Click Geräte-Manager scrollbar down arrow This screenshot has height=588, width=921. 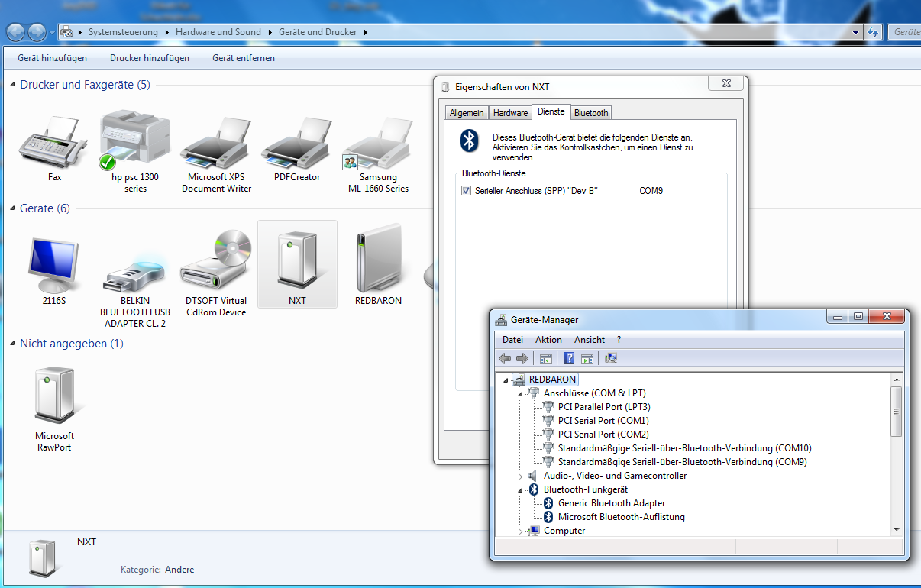[897, 529]
